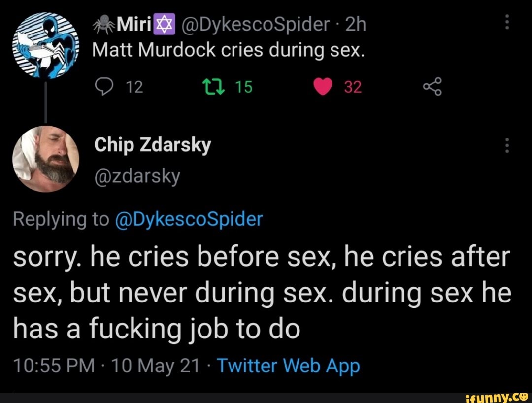This screenshot has width=532, height=403.
Task: Click the Chip Zdarsky display name
Action: pos(152,145)
